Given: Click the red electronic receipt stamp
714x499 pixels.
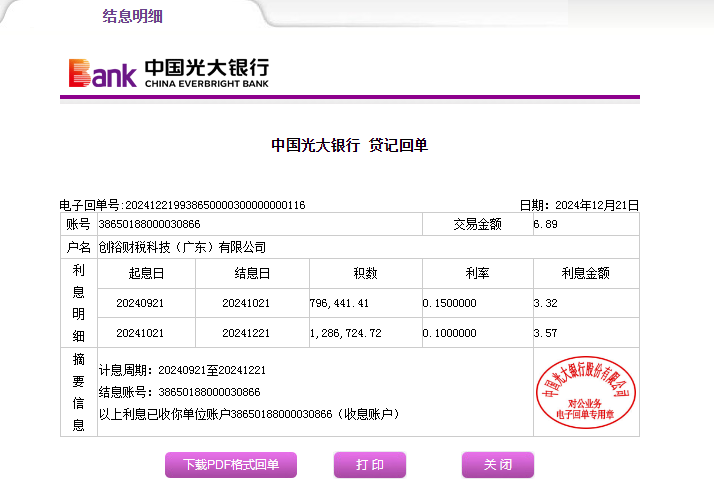Looking at the screenshot, I should [x=586, y=392].
